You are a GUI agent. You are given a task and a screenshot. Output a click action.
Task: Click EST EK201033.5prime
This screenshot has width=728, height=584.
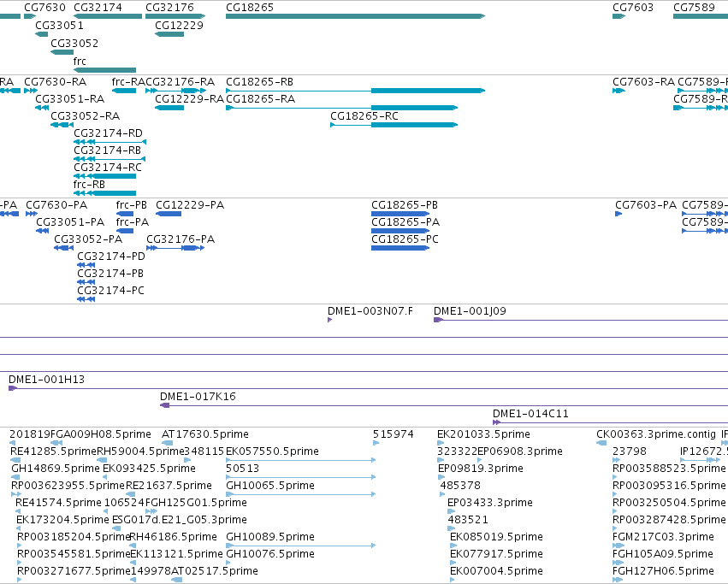pyautogui.click(x=441, y=443)
